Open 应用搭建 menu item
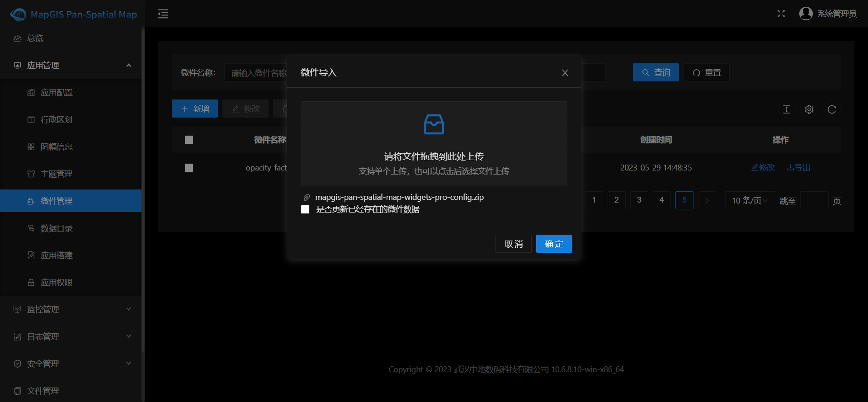The width and height of the screenshot is (868, 402). [71, 255]
